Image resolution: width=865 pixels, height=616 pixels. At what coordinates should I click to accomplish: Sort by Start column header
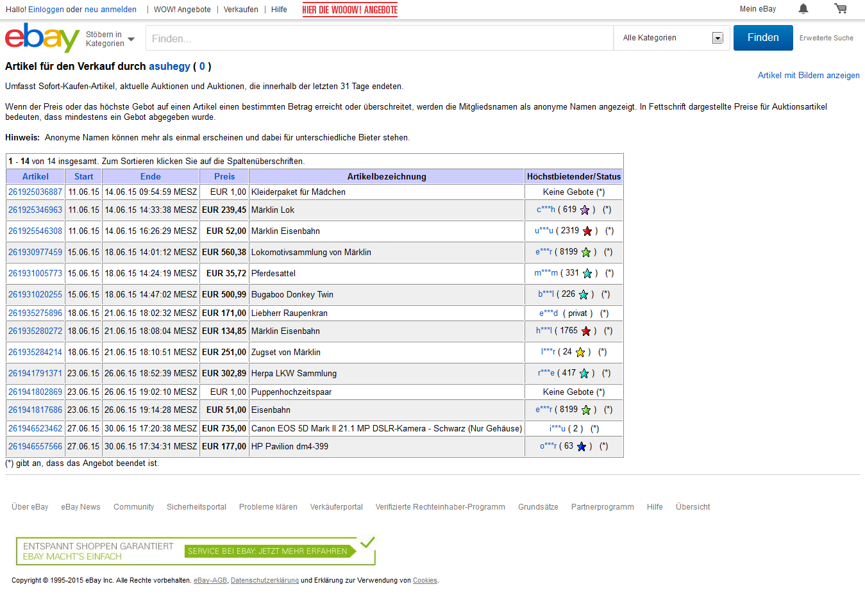83,176
